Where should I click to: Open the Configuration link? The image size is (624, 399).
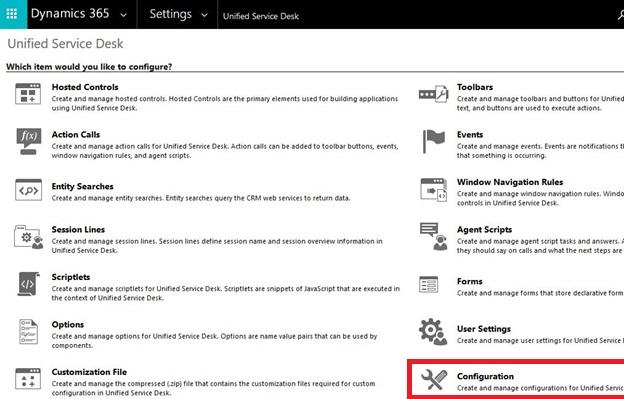[485, 376]
